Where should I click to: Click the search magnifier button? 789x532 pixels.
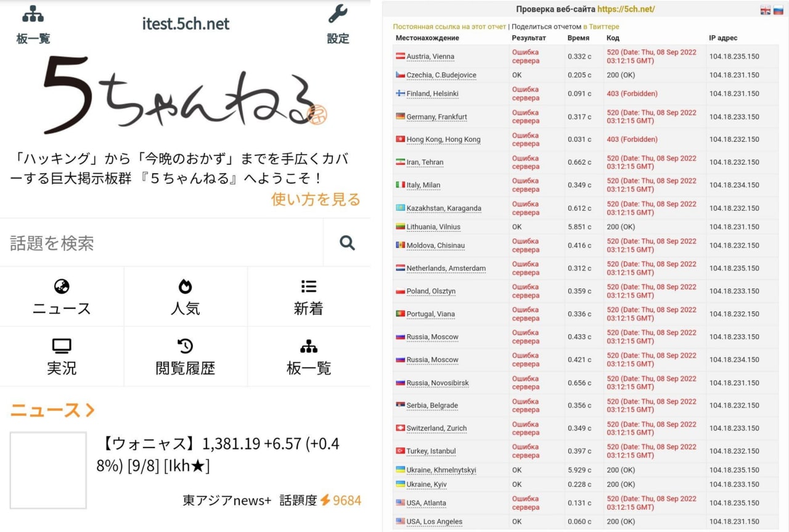point(347,243)
